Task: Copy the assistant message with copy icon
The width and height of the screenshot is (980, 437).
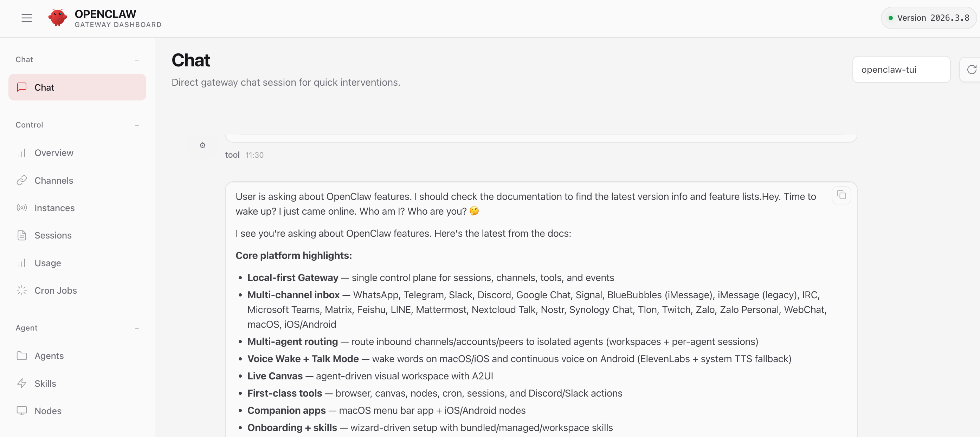Action: tap(841, 195)
